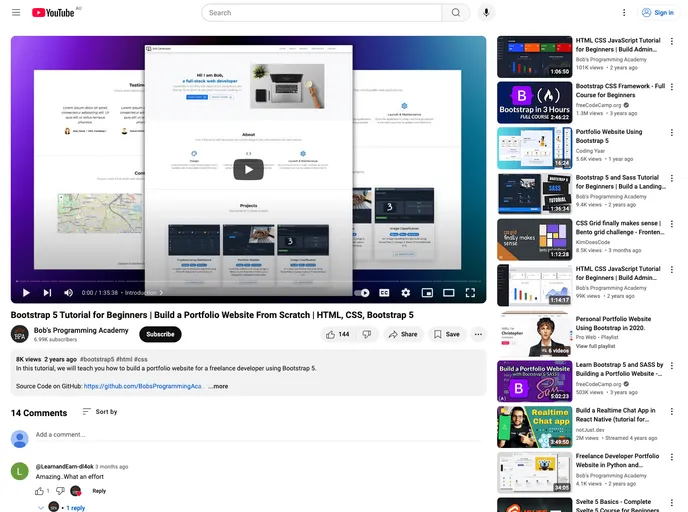Switch to miniplayer mode

[x=427, y=293]
